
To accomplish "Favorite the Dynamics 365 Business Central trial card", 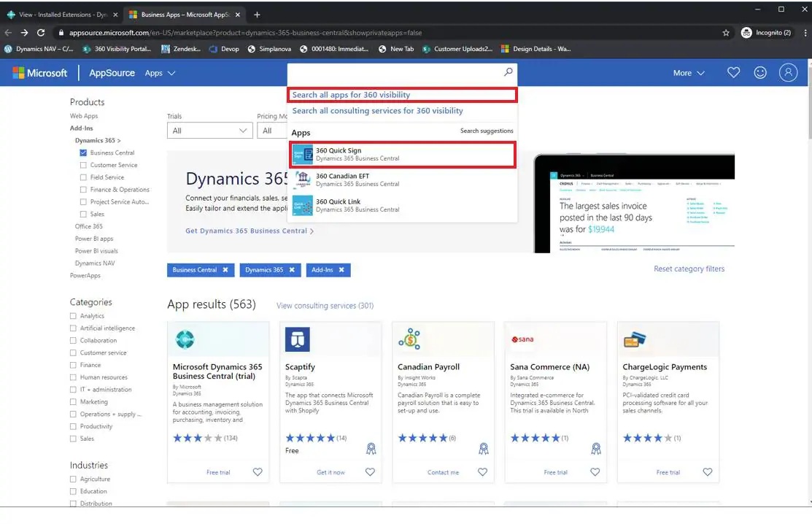I will tap(258, 471).
